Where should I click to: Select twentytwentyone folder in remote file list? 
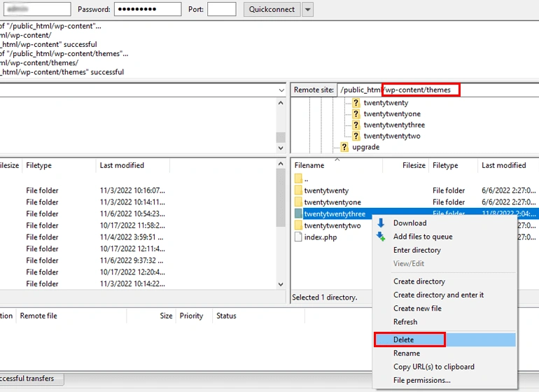(x=332, y=202)
